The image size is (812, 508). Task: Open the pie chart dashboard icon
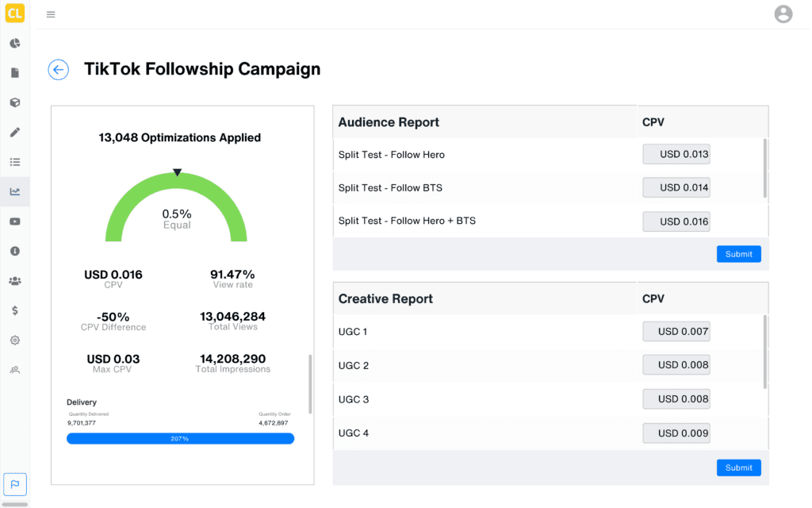(x=15, y=44)
